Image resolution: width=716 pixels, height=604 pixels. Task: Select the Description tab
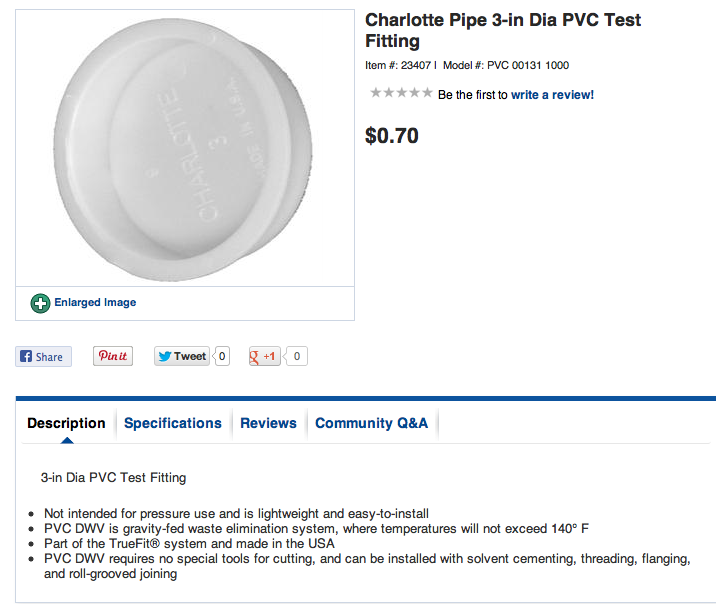pyautogui.click(x=66, y=423)
